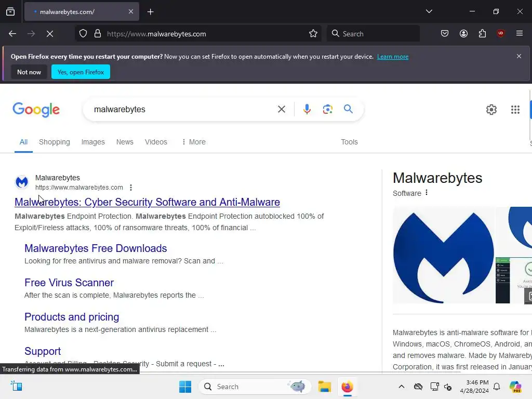Go to the Google homepage logo
Viewport: 532px width, 399px height.
[36, 110]
